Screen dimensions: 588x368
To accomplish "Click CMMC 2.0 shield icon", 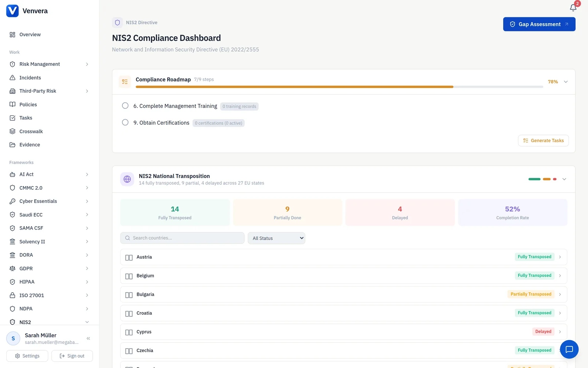I will coord(12,188).
